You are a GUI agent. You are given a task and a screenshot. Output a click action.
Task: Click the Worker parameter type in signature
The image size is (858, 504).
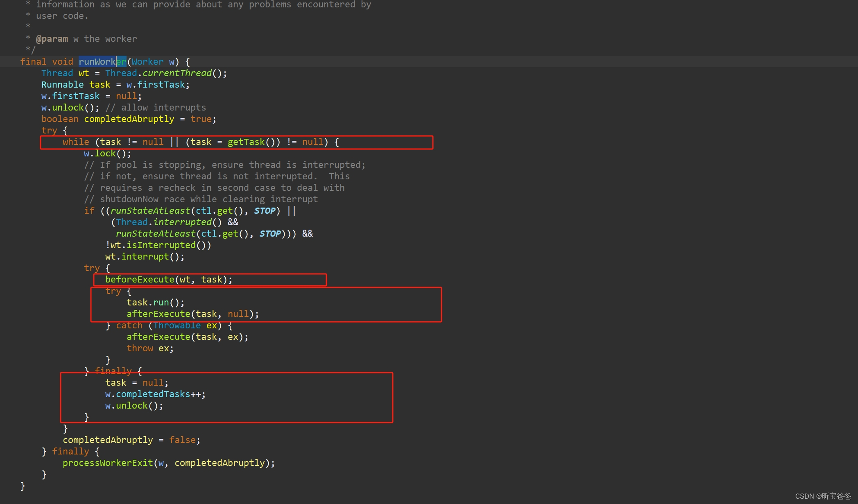(147, 61)
